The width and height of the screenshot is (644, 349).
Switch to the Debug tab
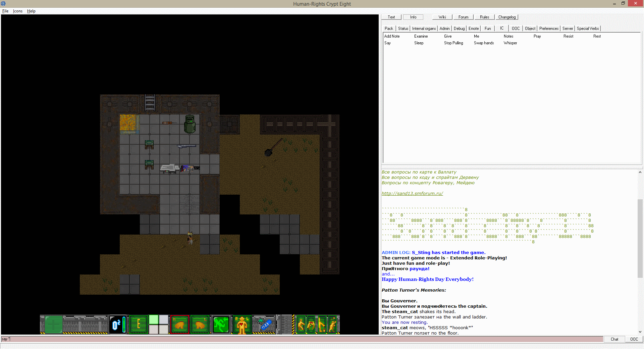point(459,29)
